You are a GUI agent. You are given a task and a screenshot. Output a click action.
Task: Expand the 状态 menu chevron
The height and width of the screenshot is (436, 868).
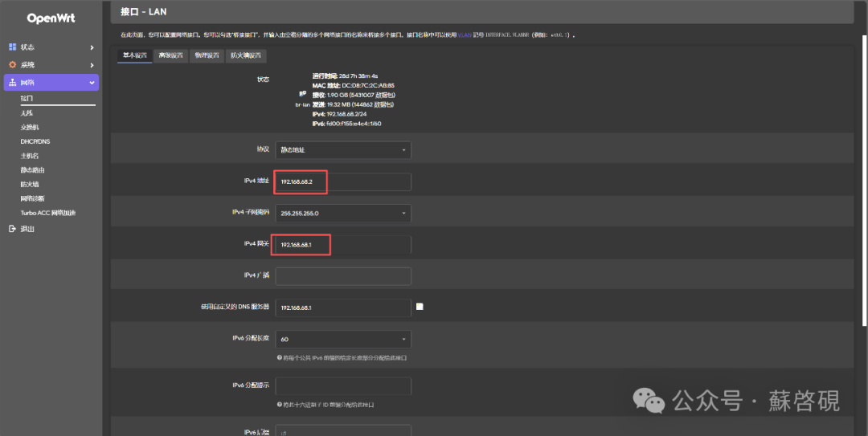(92, 47)
